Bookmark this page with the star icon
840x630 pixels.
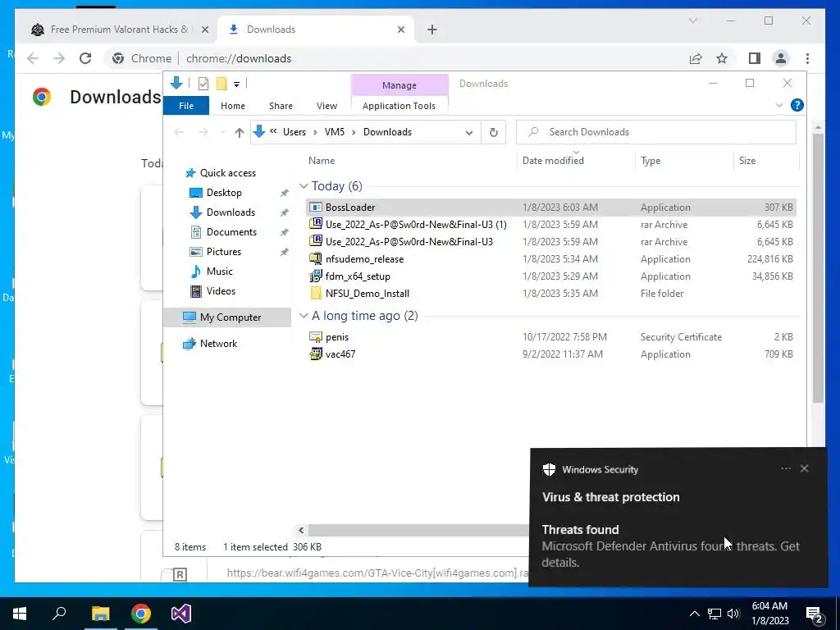point(722,58)
